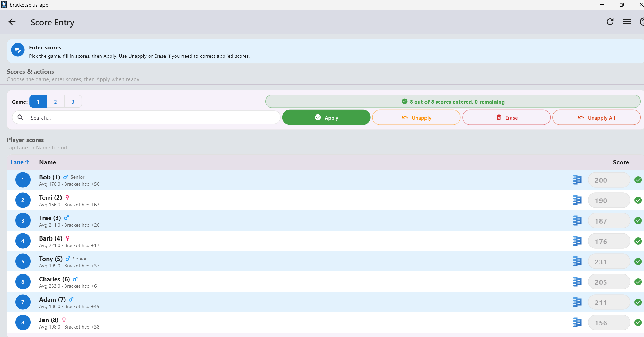Edit Trae's score field showing 187
The width and height of the screenshot is (644, 337).
click(x=609, y=221)
